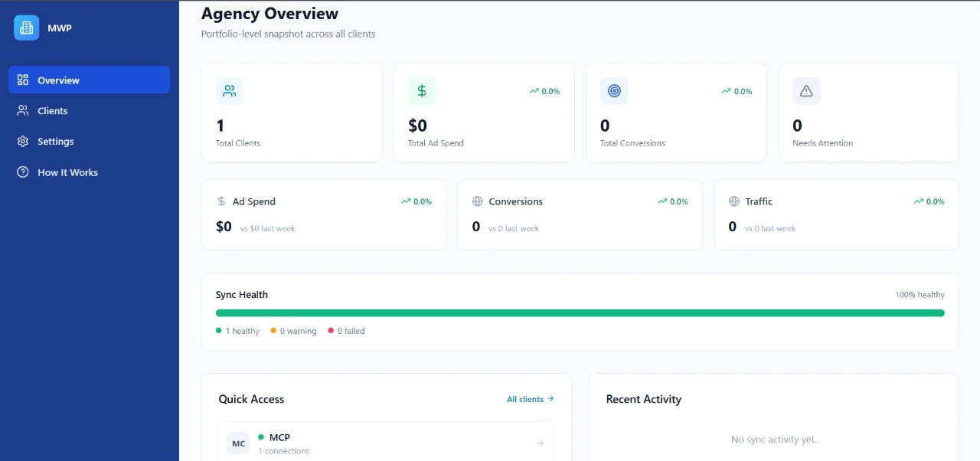The image size is (980, 461).
Task: Click the trend arrow in Traffic weekly card
Action: (x=919, y=201)
